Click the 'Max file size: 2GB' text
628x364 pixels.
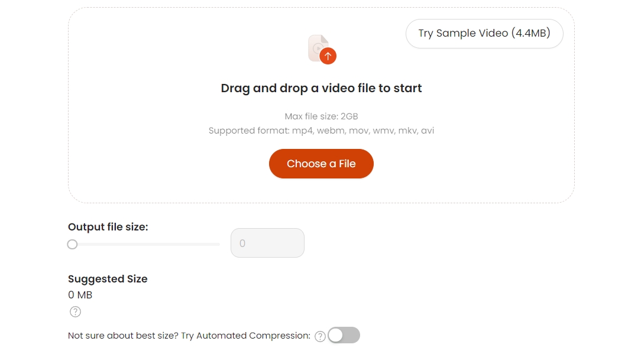point(321,116)
